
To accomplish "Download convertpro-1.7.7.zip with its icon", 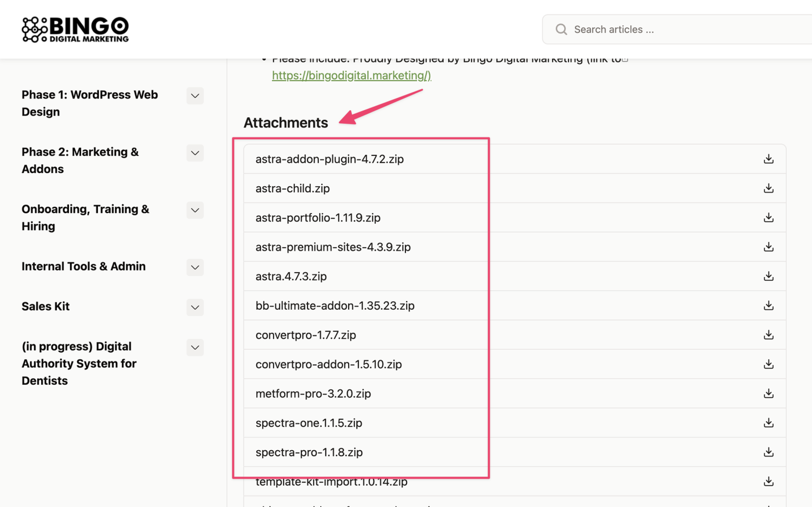I will click(x=768, y=335).
